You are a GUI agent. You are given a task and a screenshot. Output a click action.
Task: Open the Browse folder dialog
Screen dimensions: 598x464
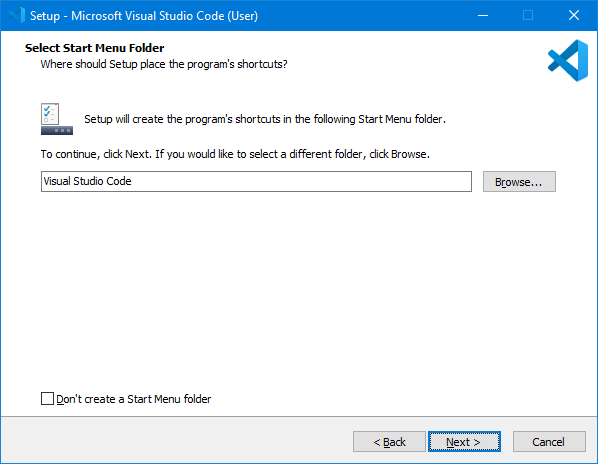pyautogui.click(x=519, y=181)
